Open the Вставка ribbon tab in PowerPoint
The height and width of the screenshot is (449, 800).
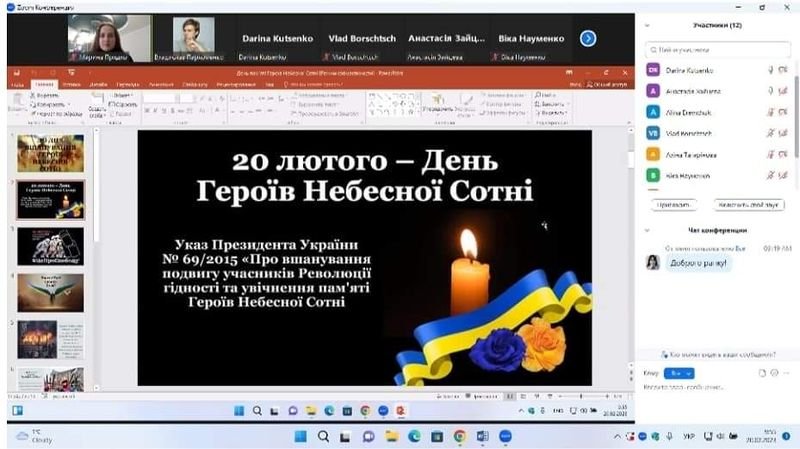point(71,85)
